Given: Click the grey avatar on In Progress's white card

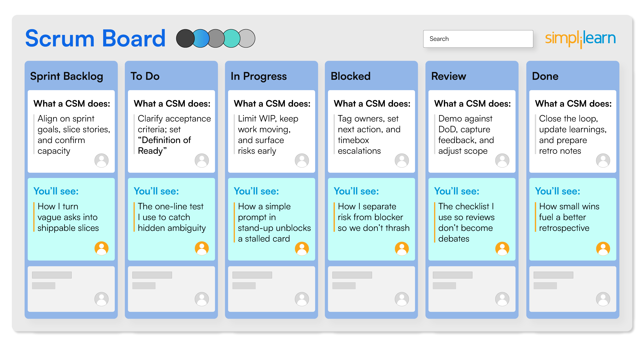Looking at the screenshot, I should (302, 160).
